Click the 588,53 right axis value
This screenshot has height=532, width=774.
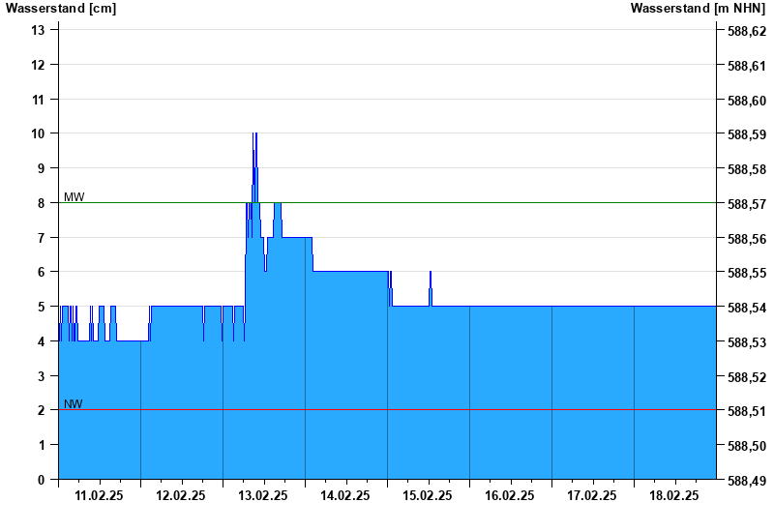pos(747,342)
